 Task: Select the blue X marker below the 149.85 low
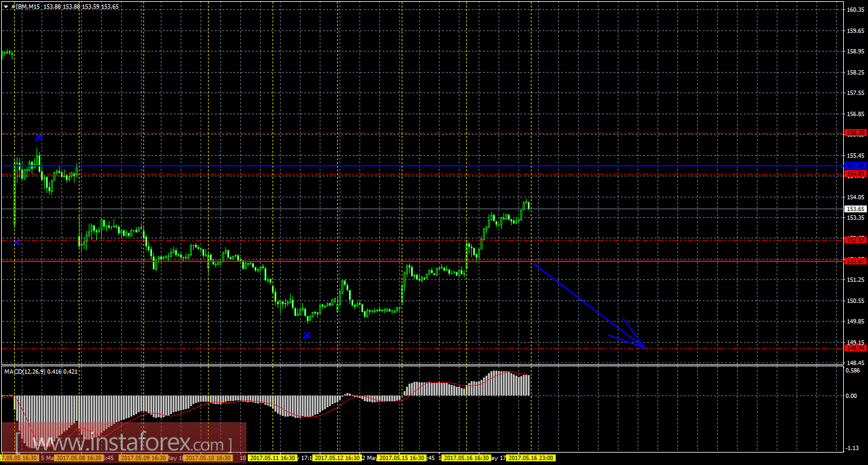point(307,335)
